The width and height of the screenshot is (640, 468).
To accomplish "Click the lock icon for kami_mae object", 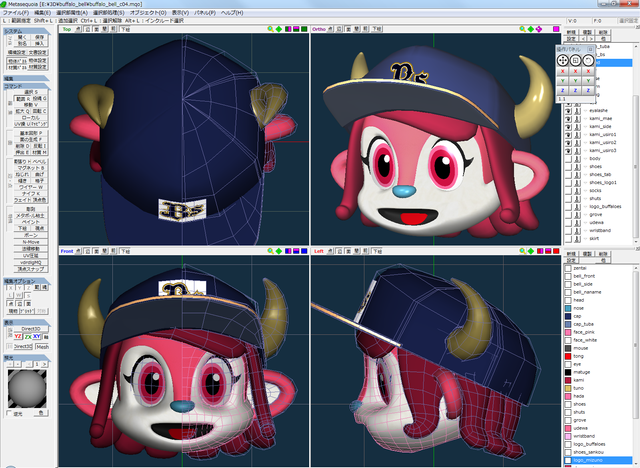I will pyautogui.click(x=577, y=118).
